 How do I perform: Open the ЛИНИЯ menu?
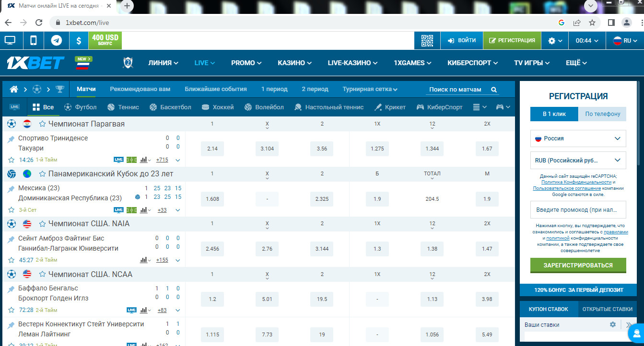coord(163,63)
